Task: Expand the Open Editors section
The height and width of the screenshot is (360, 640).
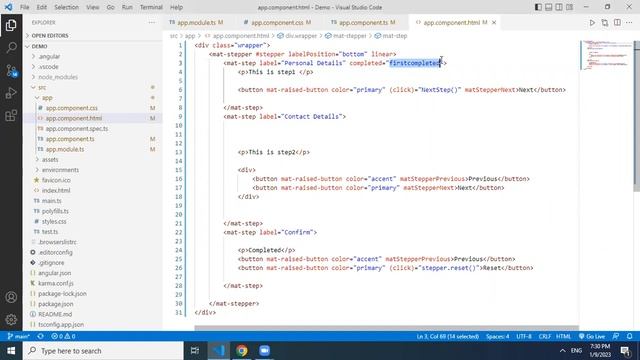Action: 50,36
